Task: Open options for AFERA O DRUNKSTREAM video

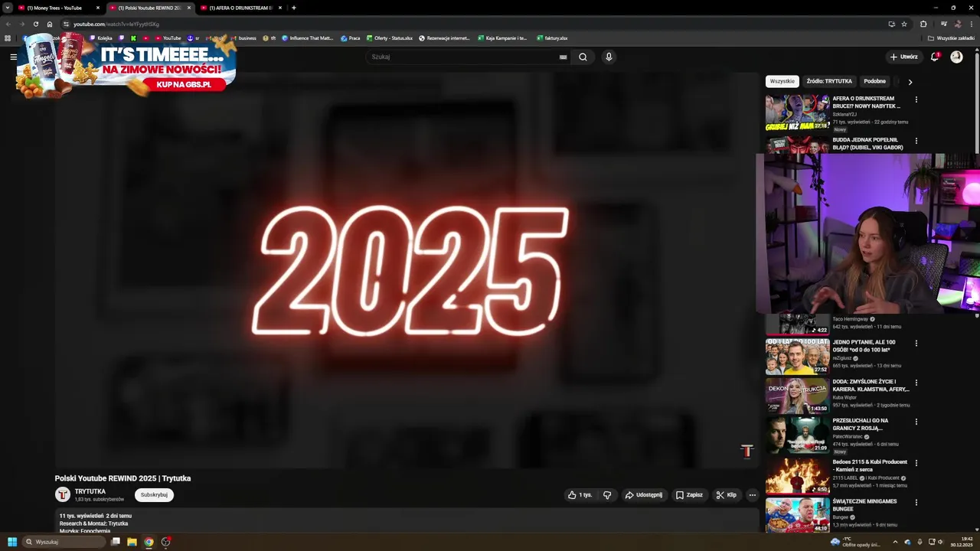Action: [916, 99]
